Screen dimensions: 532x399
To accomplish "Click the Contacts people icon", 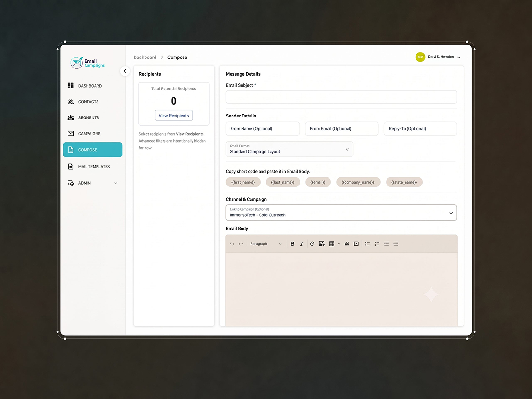I will pyautogui.click(x=70, y=102).
